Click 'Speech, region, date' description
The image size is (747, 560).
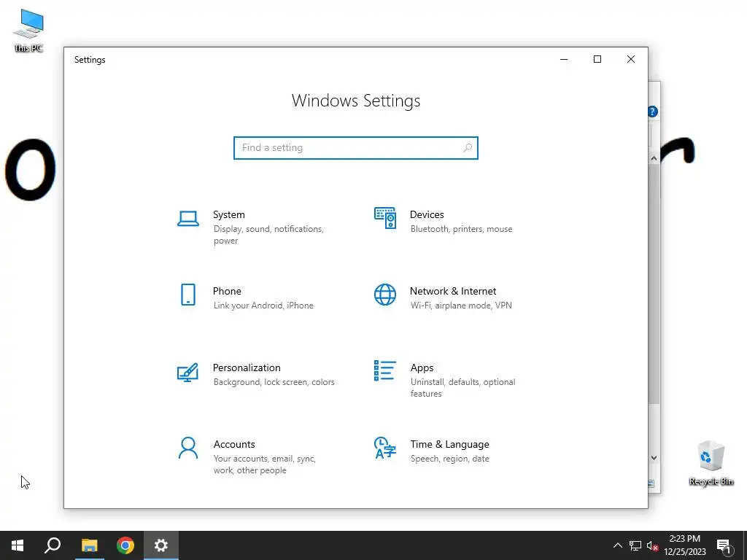tap(449, 459)
